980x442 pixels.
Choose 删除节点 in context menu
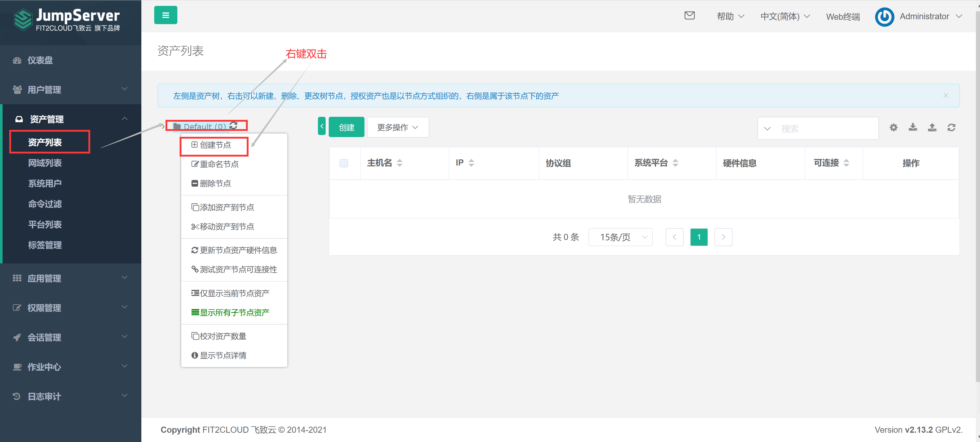215,184
